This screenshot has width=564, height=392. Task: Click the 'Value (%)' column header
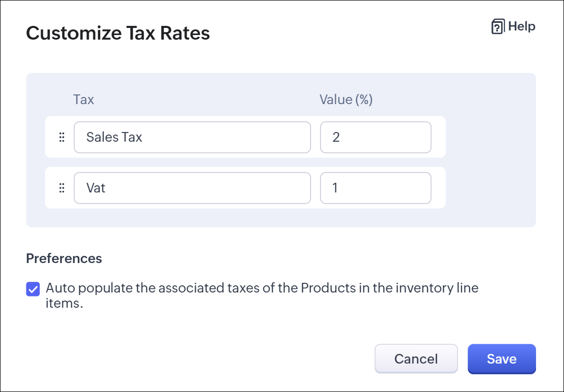346,100
